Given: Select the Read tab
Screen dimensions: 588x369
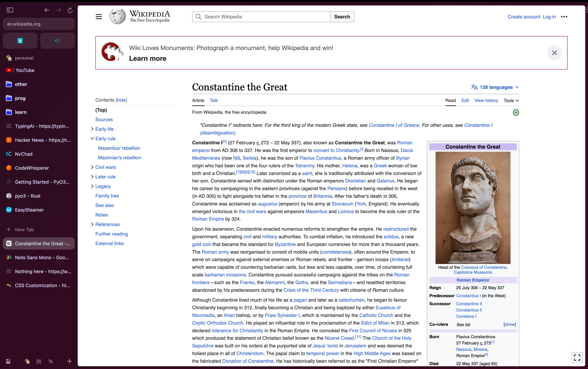Looking at the screenshot, I should (x=450, y=100).
